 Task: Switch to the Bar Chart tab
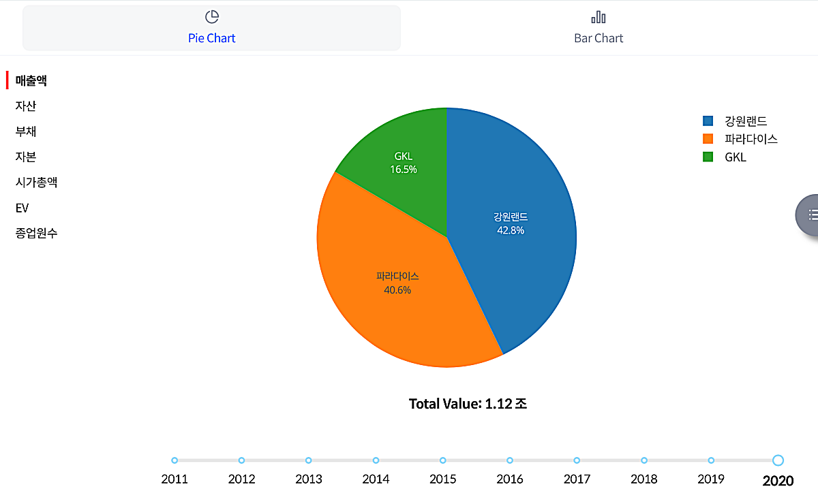(x=599, y=28)
